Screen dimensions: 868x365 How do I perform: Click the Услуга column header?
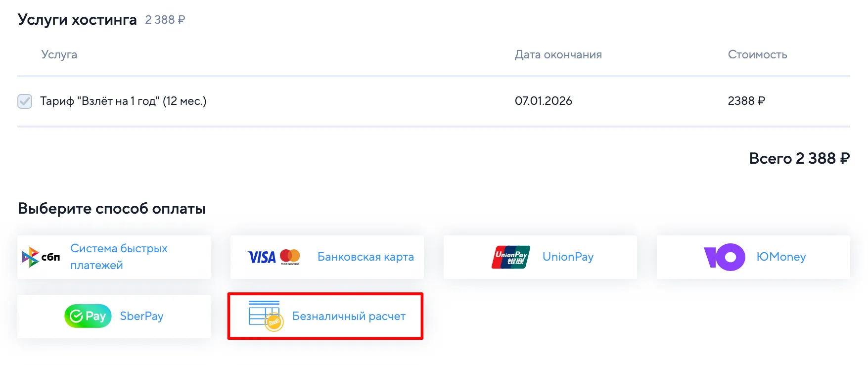[x=59, y=54]
